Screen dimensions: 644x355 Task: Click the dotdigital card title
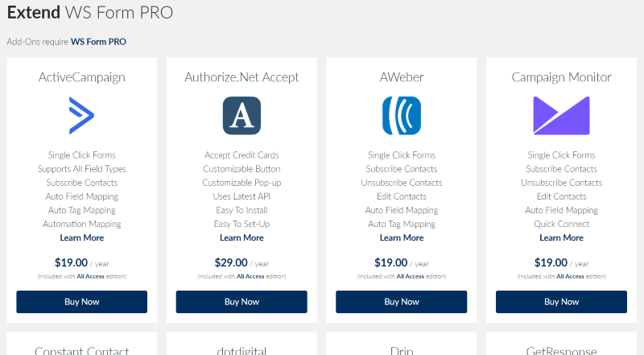pyautogui.click(x=242, y=350)
